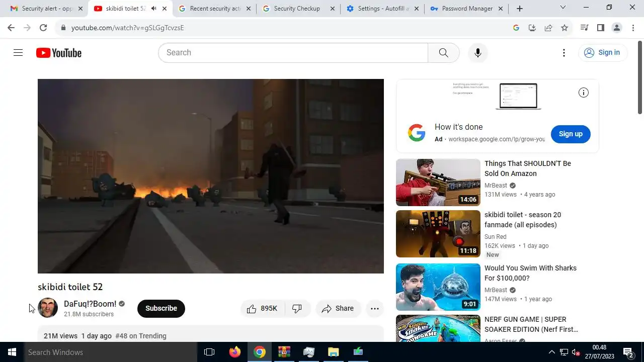644x362 pixels.
Task: Open Chrome three-dot menu
Action: (632, 28)
